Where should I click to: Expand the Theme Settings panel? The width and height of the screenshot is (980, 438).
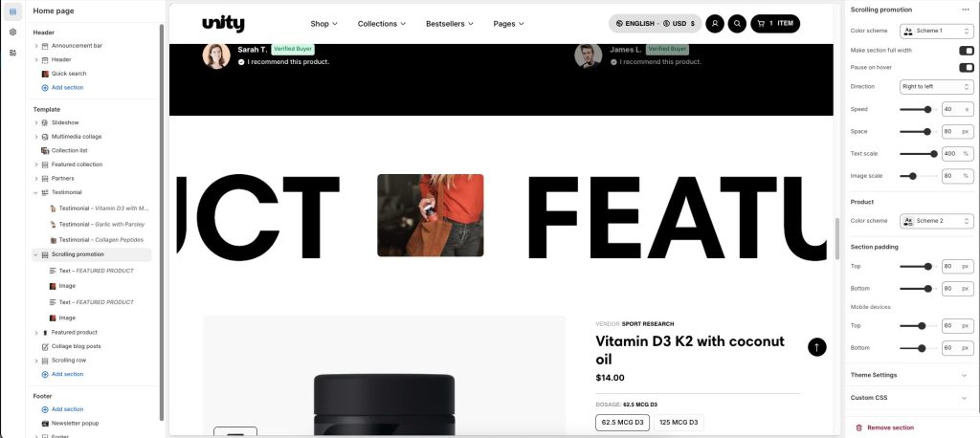point(909,375)
